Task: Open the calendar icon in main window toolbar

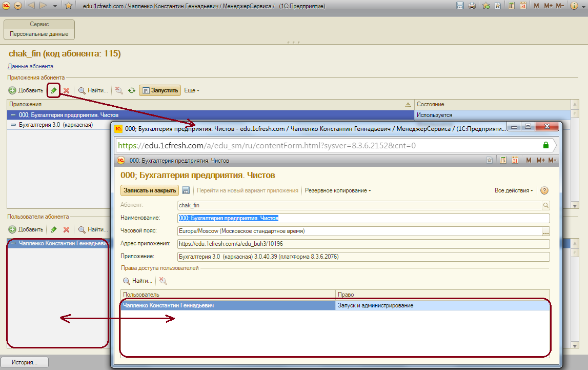Action: 523,6
